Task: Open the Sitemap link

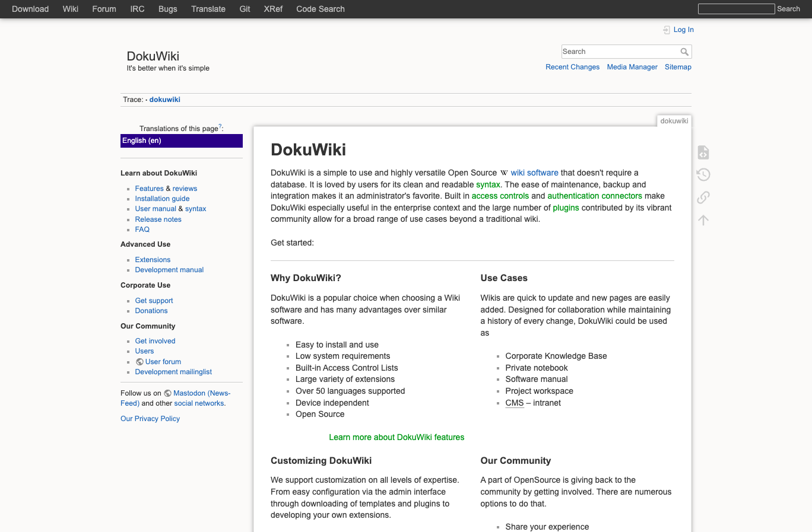Action: [678, 67]
